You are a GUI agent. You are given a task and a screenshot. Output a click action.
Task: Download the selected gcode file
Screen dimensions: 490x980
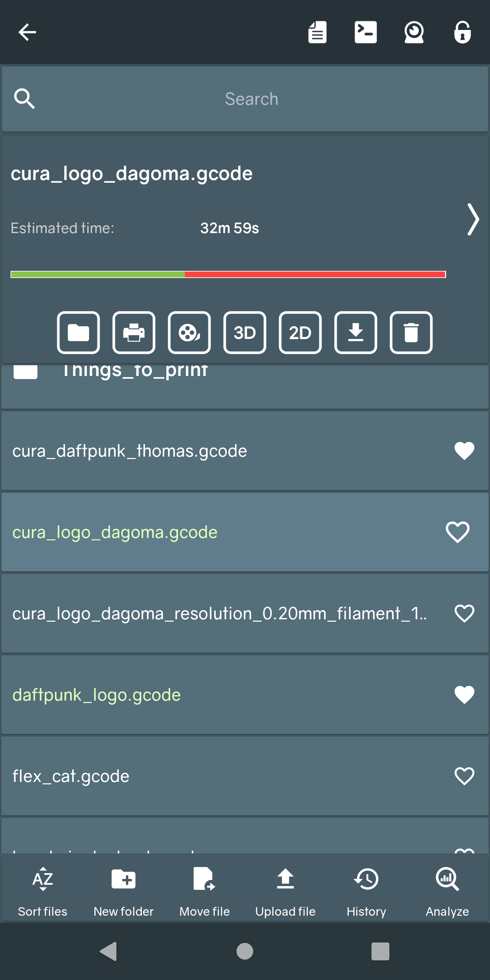pyautogui.click(x=355, y=332)
